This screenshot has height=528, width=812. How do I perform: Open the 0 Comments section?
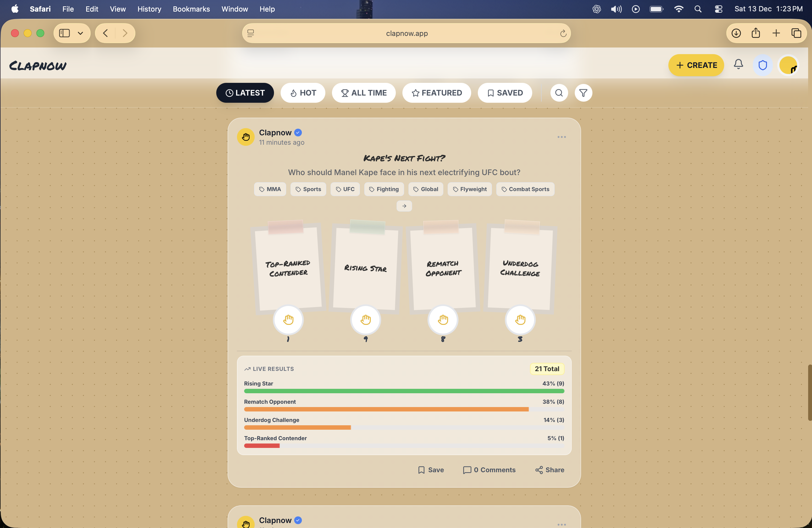point(490,470)
